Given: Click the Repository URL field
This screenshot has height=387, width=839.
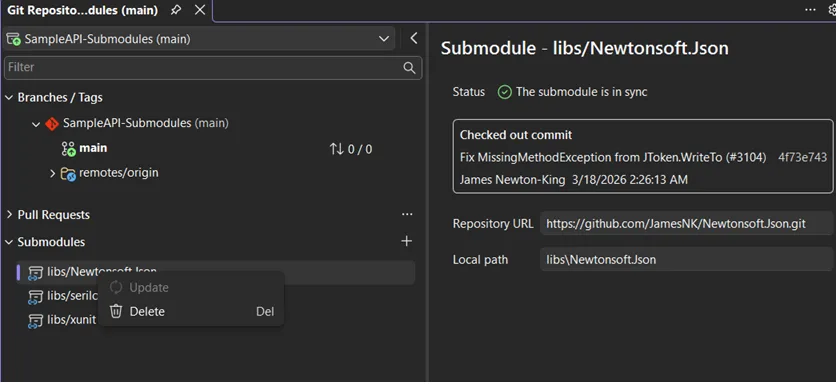Looking at the screenshot, I should click(x=687, y=223).
